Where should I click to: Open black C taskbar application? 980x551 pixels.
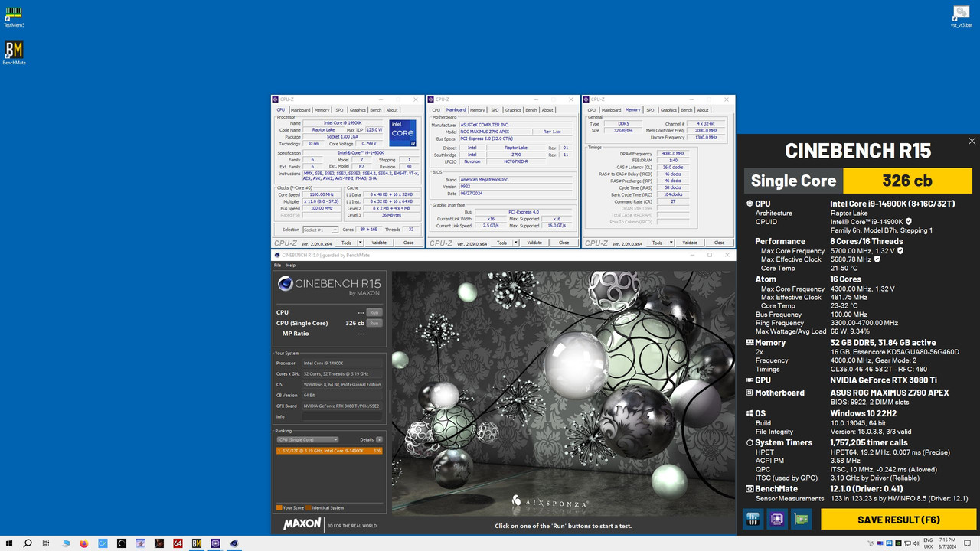pos(122,543)
